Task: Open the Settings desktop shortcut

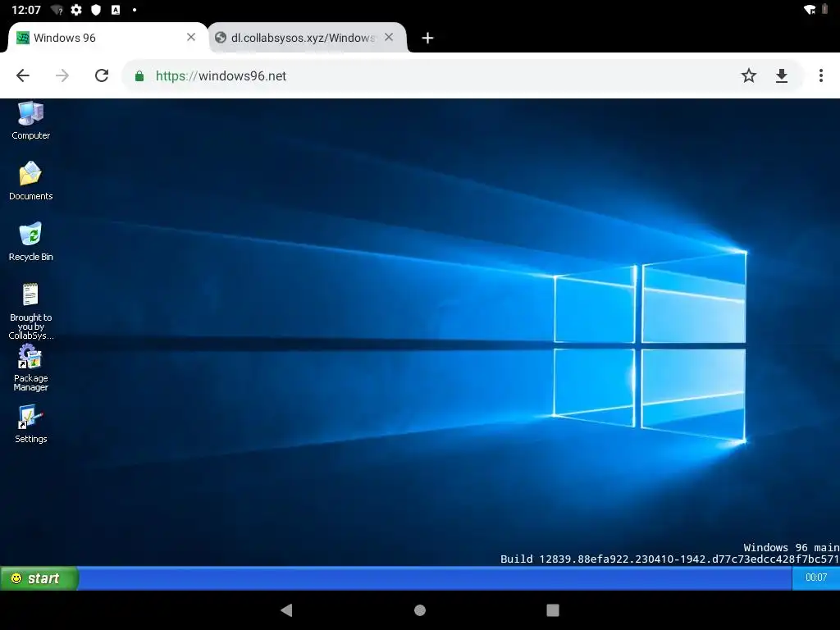Action: coord(30,424)
